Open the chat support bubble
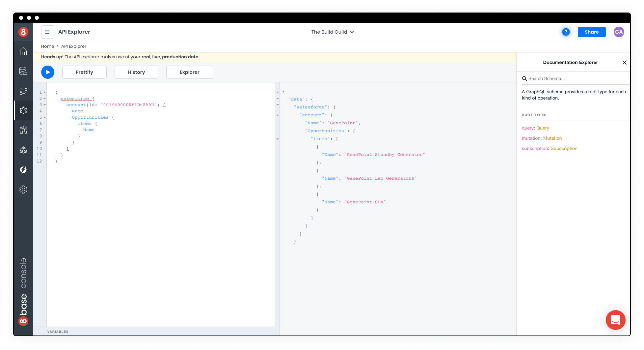644x350 pixels. pos(615,320)
